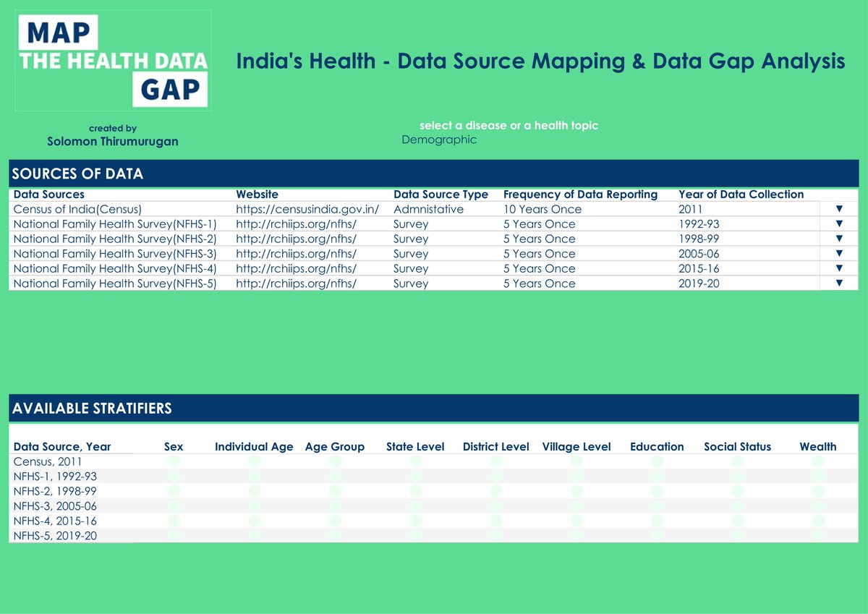Click the Village Level dot for Census, 2011
The width and height of the screenshot is (868, 614).
tap(576, 461)
